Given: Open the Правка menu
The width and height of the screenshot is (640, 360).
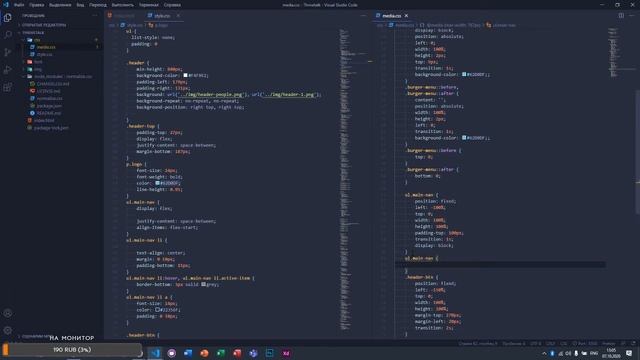Looking at the screenshot, I should (36, 5).
